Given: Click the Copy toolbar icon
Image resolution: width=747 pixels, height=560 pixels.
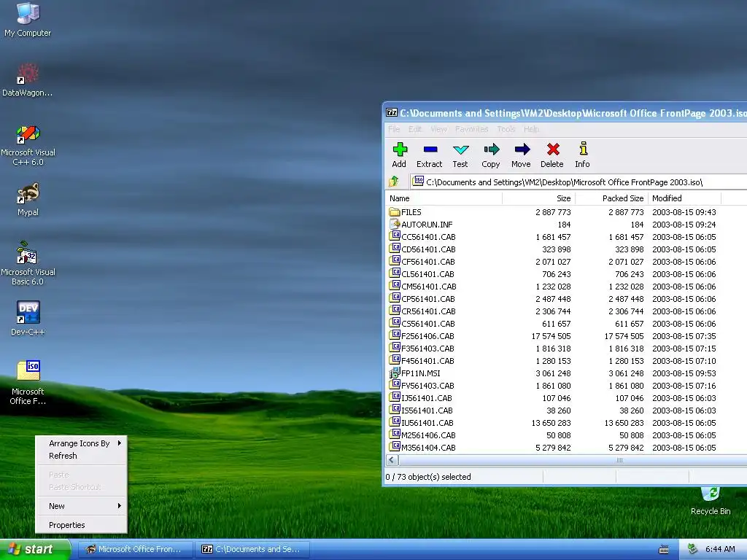Looking at the screenshot, I should 491,149.
